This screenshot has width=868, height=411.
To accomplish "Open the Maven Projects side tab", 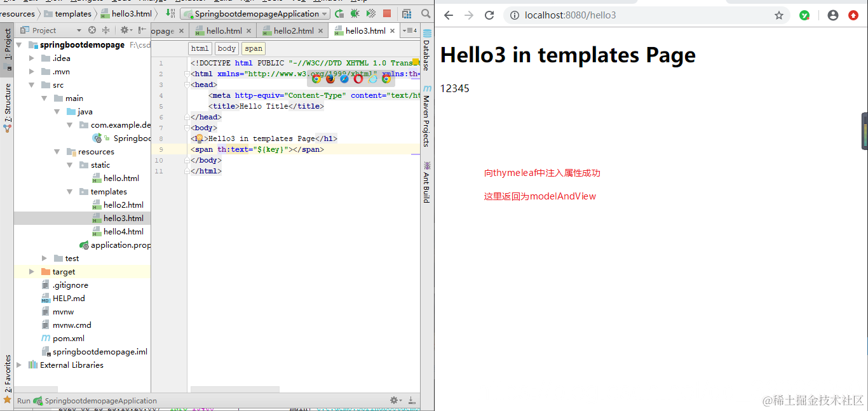I will click(427, 116).
